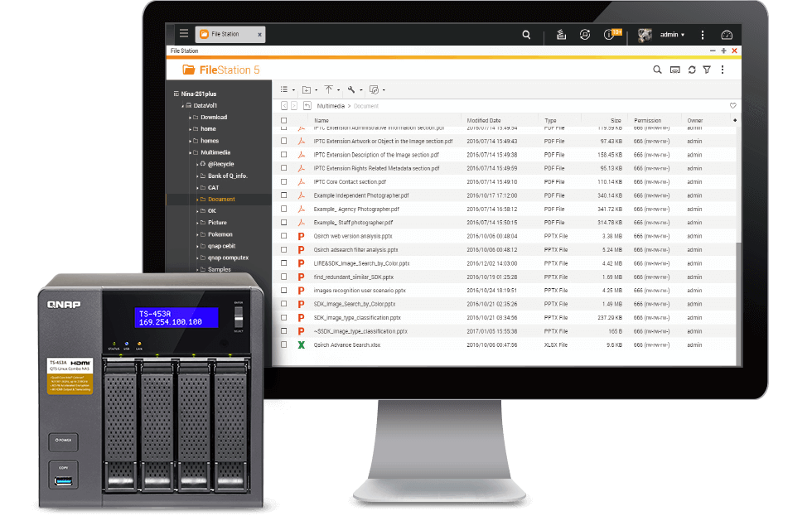Open the File Station search icon
This screenshot has width=812, height=530.
click(657, 70)
